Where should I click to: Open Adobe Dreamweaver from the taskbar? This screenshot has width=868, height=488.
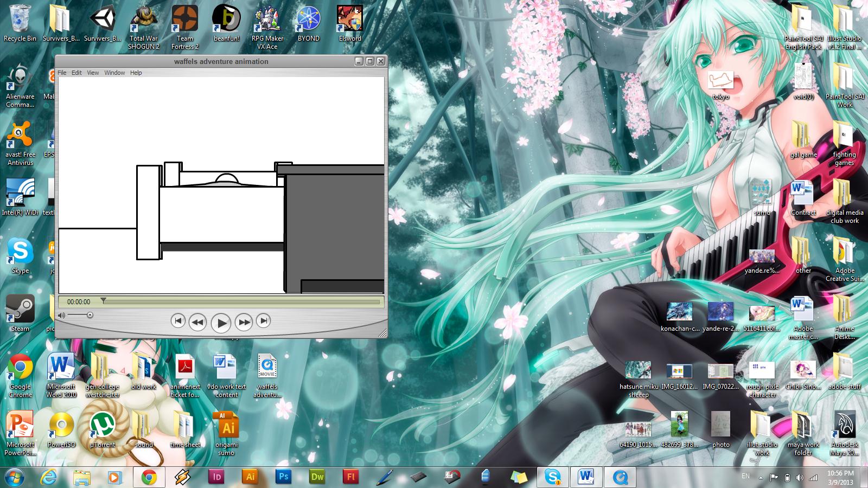coord(317,477)
